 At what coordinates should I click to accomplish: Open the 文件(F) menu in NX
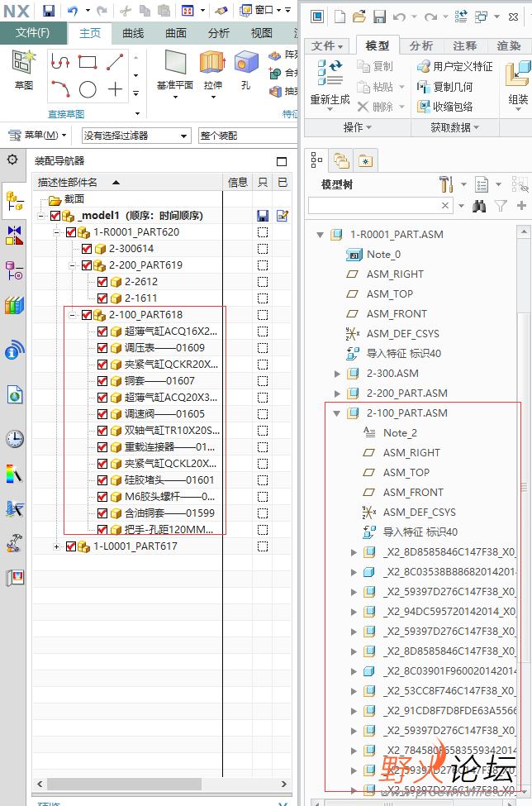33,33
